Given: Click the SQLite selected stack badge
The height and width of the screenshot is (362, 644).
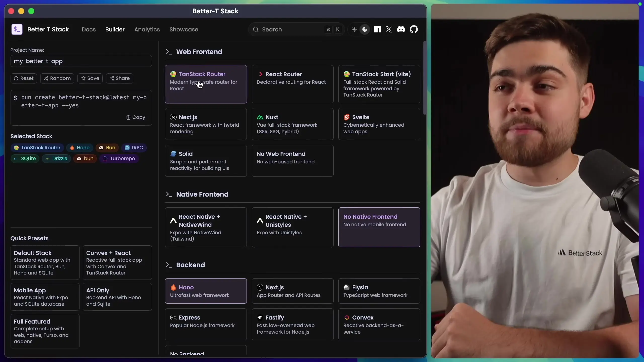Looking at the screenshot, I should (x=25, y=159).
